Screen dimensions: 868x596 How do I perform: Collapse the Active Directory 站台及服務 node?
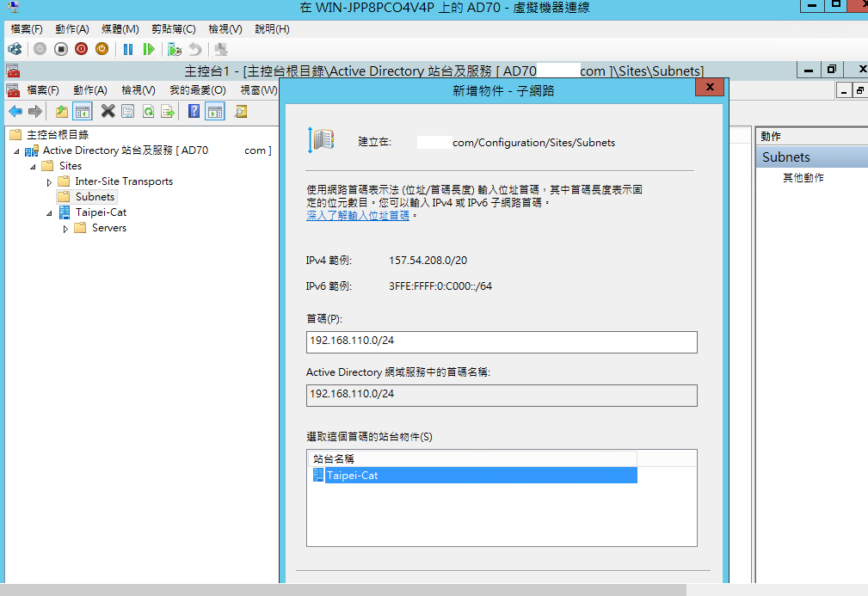pyautogui.click(x=16, y=151)
